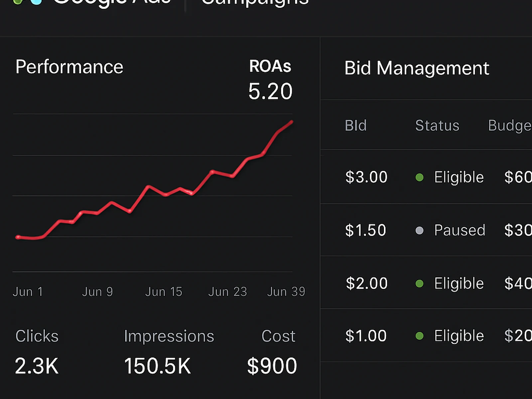Click the red line's peak endpoint
Screen dimensions: 532x399
click(x=292, y=122)
